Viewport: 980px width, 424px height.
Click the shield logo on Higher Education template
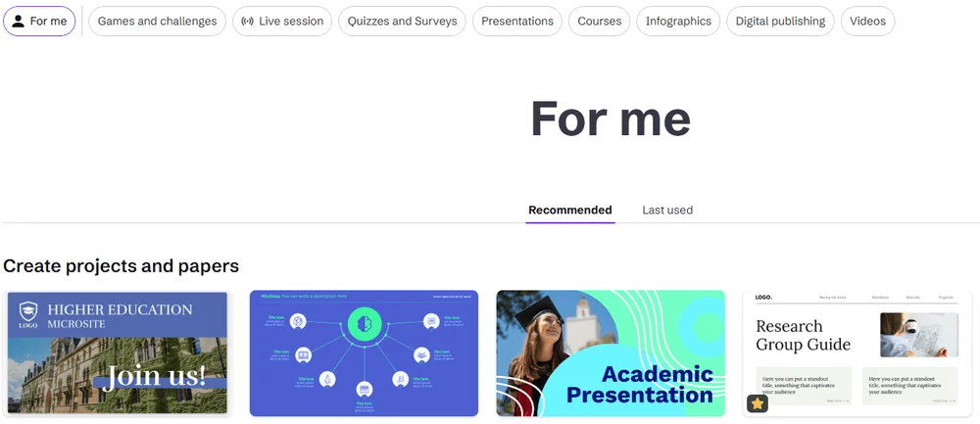pos(27,310)
